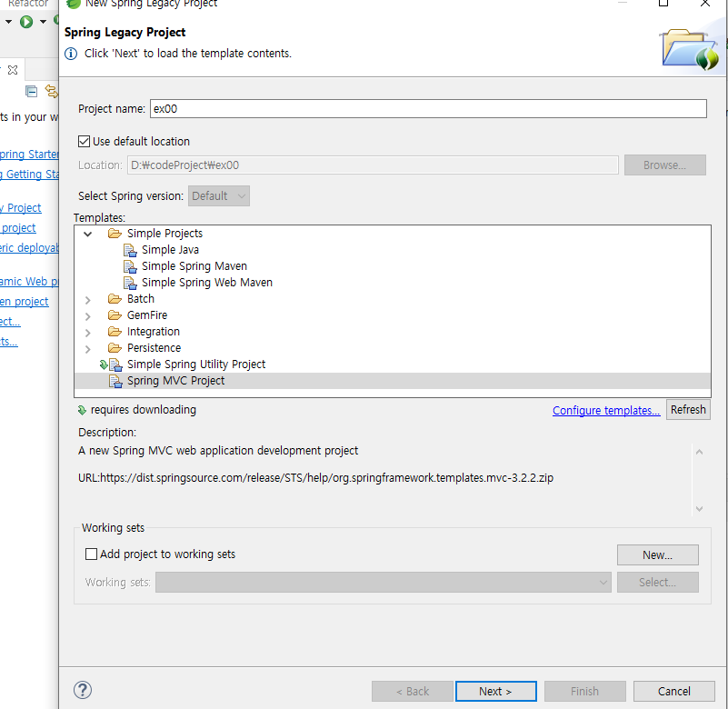Click the wizard folder banner image

[x=690, y=50]
